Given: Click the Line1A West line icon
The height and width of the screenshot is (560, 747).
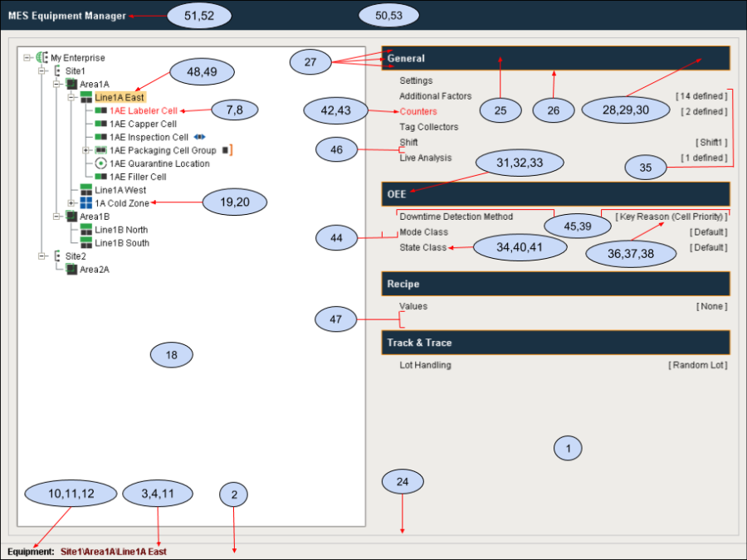Looking at the screenshot, I should coord(85,190).
